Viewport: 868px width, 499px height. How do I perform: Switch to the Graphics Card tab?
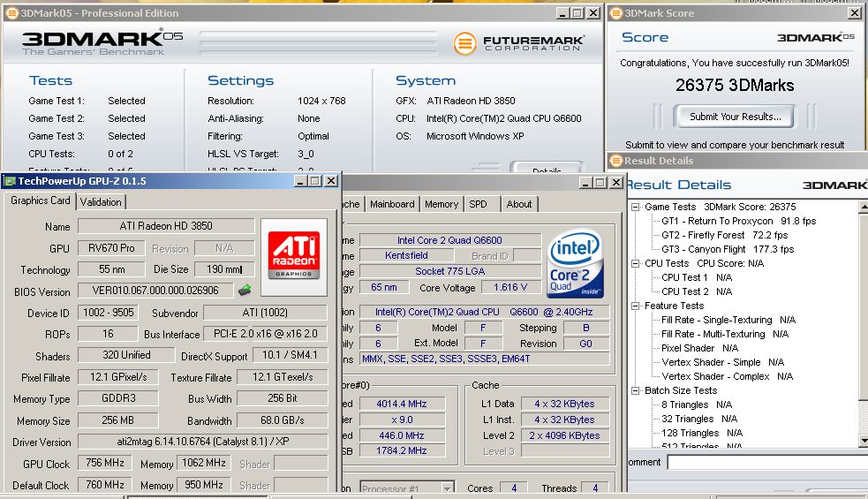point(41,200)
